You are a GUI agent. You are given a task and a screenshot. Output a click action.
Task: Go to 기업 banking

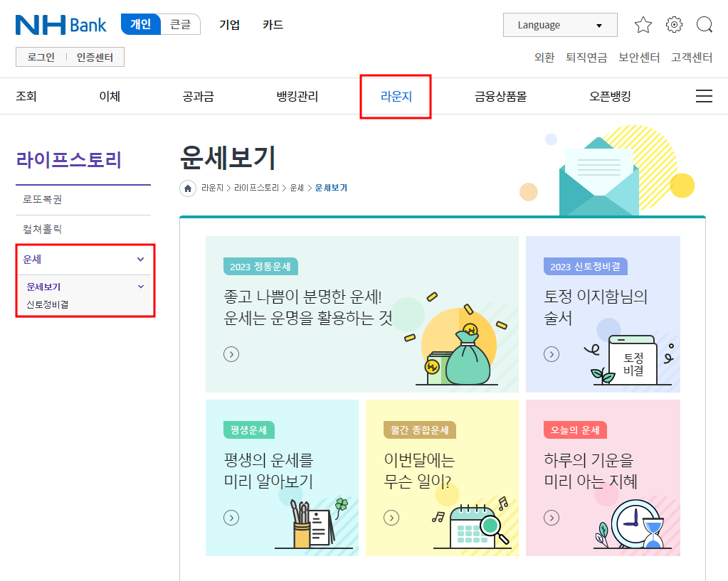229,25
